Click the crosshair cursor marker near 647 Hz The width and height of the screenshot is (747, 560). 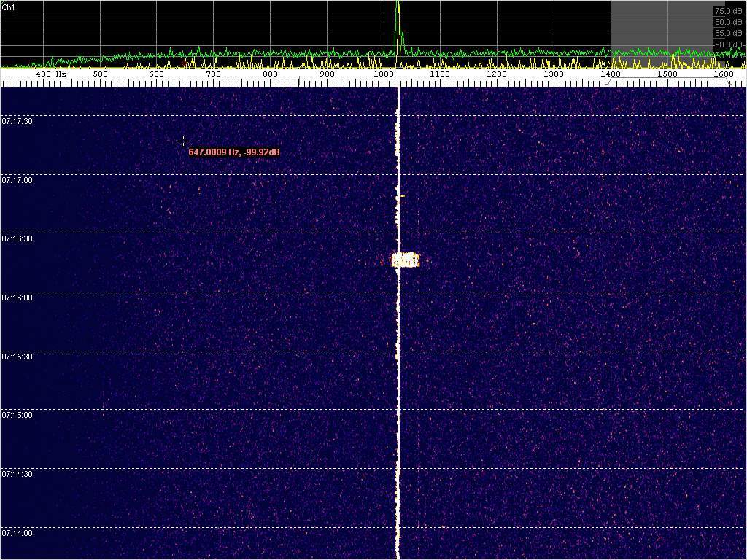tap(184, 141)
